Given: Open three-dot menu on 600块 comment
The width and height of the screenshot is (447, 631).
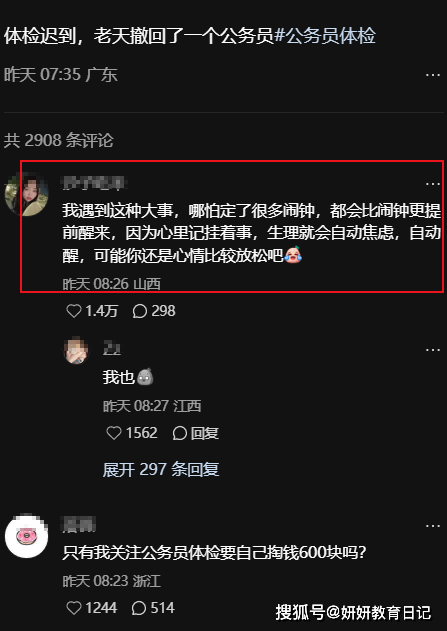Looking at the screenshot, I should point(433,526).
